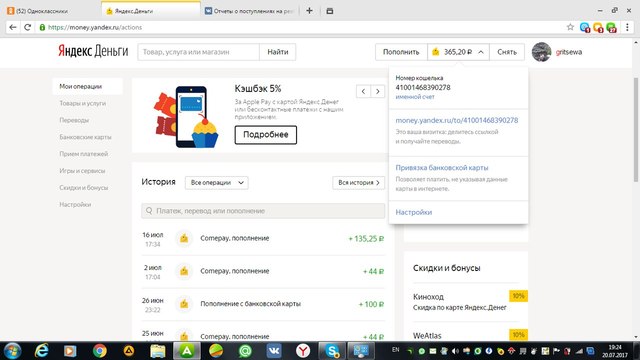Click the green secure lock icon
This screenshot has height=360, width=640.
[42, 27]
